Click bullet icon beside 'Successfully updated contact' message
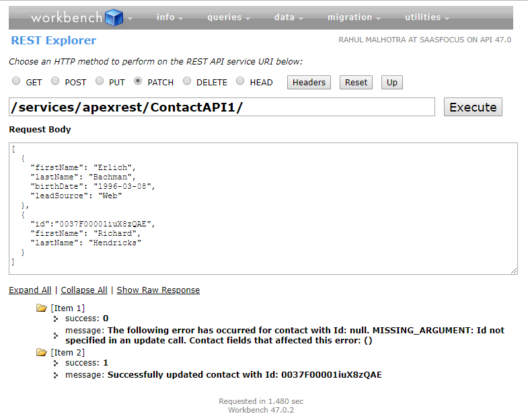This screenshot has width=528, height=420. tap(56, 375)
